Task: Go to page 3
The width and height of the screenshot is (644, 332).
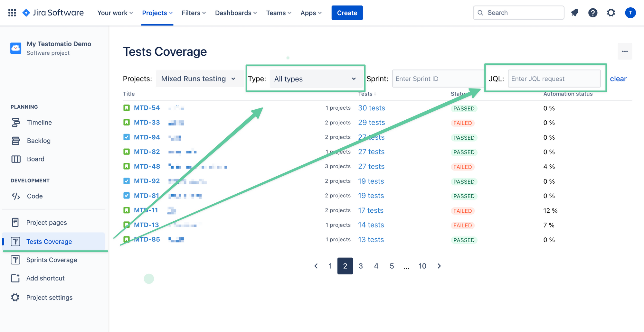Action: 361,266
